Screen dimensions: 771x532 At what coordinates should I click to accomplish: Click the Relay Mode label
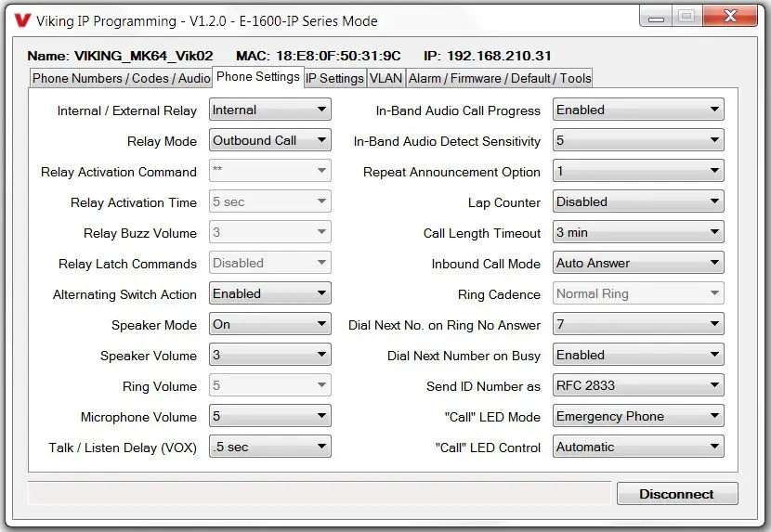tap(162, 141)
